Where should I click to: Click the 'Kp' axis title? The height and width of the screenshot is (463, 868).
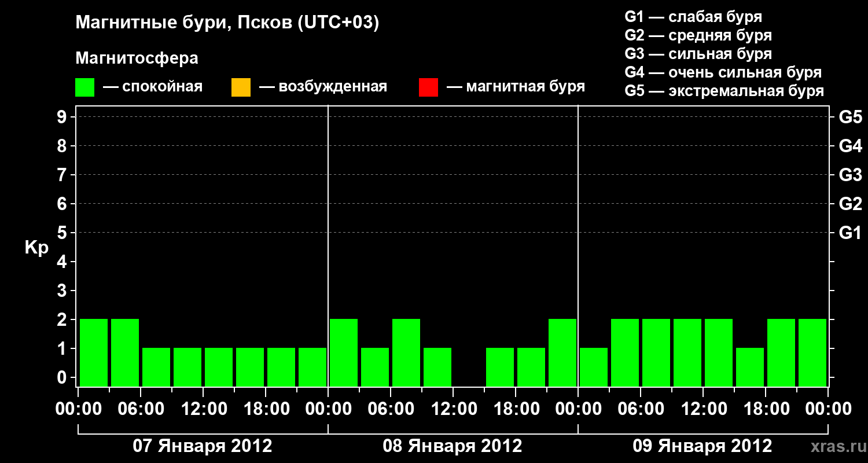point(36,248)
